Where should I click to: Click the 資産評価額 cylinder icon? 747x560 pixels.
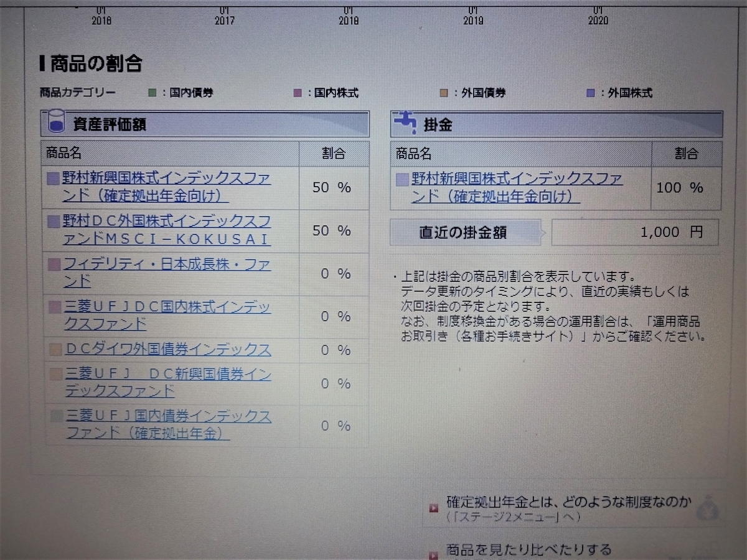pos(56,123)
